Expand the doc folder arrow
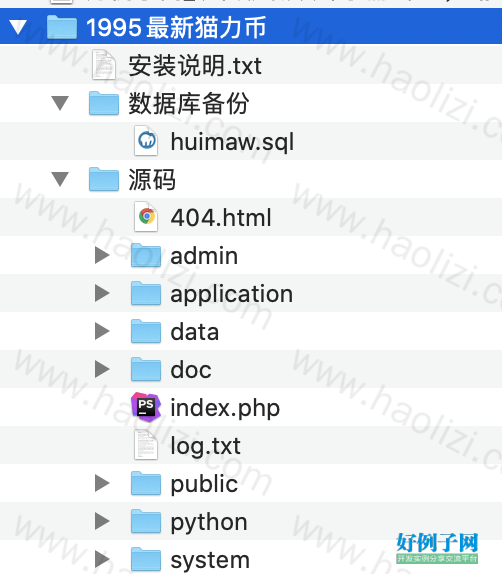 102,369
